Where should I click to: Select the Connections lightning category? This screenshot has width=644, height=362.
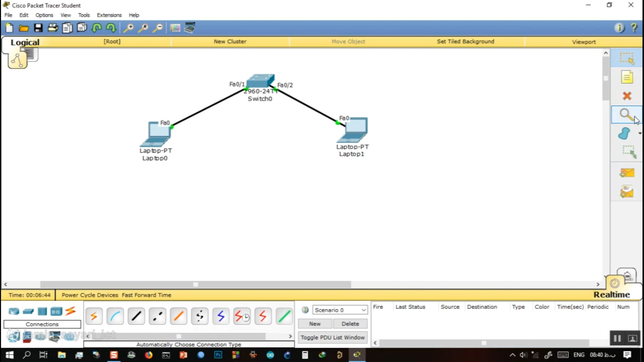coord(70,311)
